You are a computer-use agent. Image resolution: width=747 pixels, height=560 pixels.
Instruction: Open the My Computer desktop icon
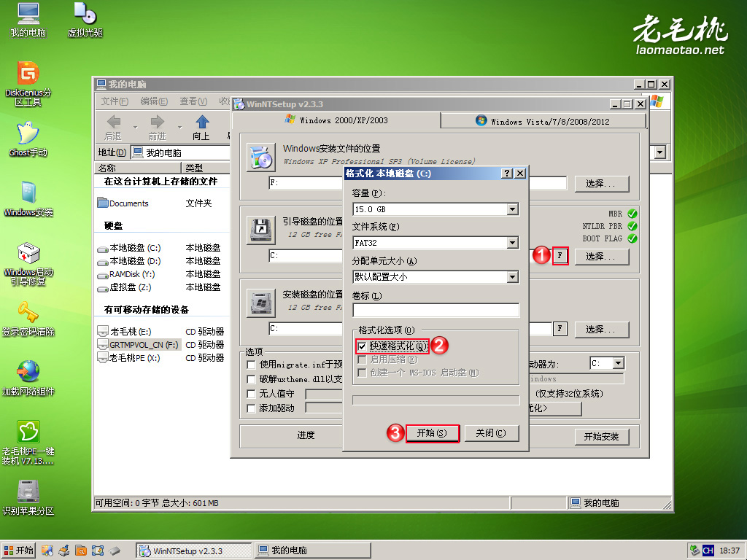pyautogui.click(x=28, y=20)
